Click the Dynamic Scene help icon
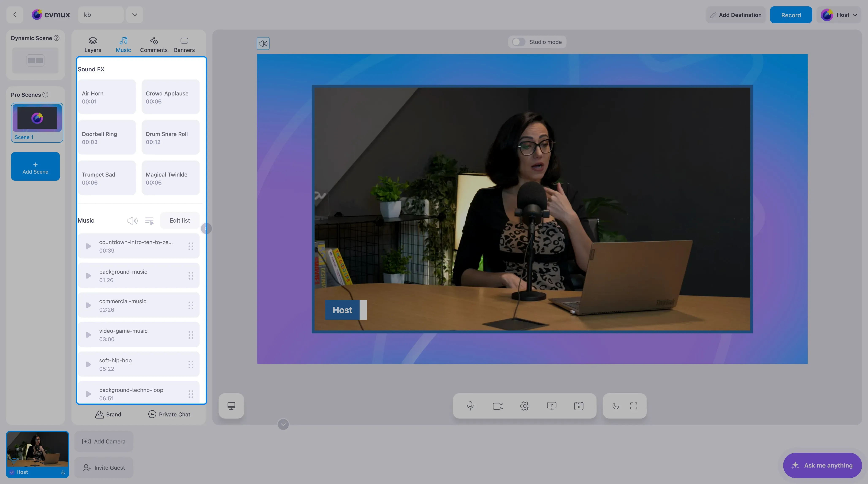868x484 pixels. tap(57, 38)
